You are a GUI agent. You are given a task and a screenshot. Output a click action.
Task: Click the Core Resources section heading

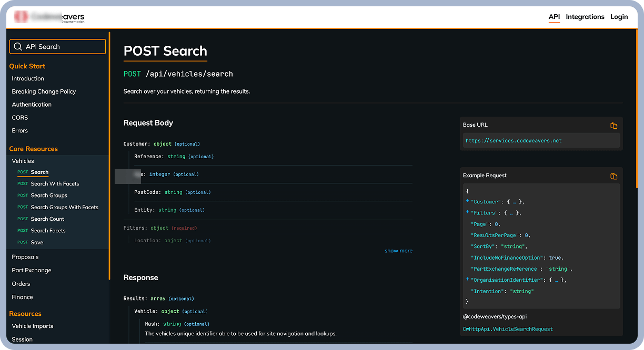(x=34, y=149)
